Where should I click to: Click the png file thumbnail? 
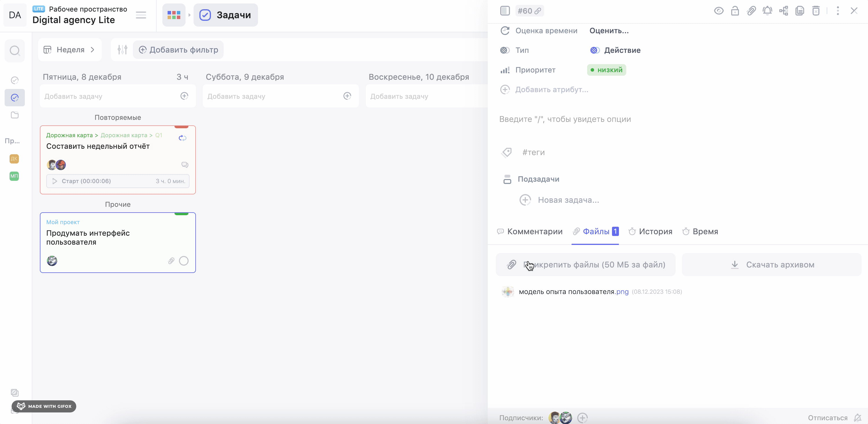click(x=507, y=292)
